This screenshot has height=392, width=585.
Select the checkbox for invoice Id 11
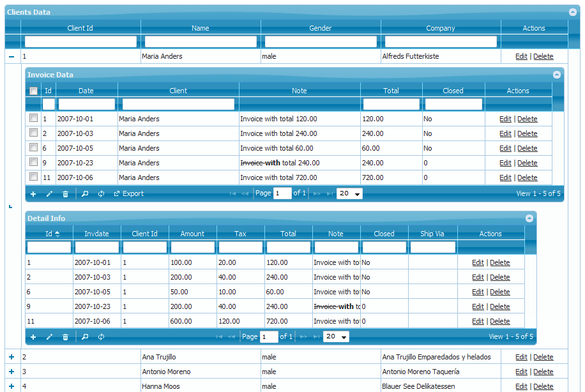[x=34, y=177]
